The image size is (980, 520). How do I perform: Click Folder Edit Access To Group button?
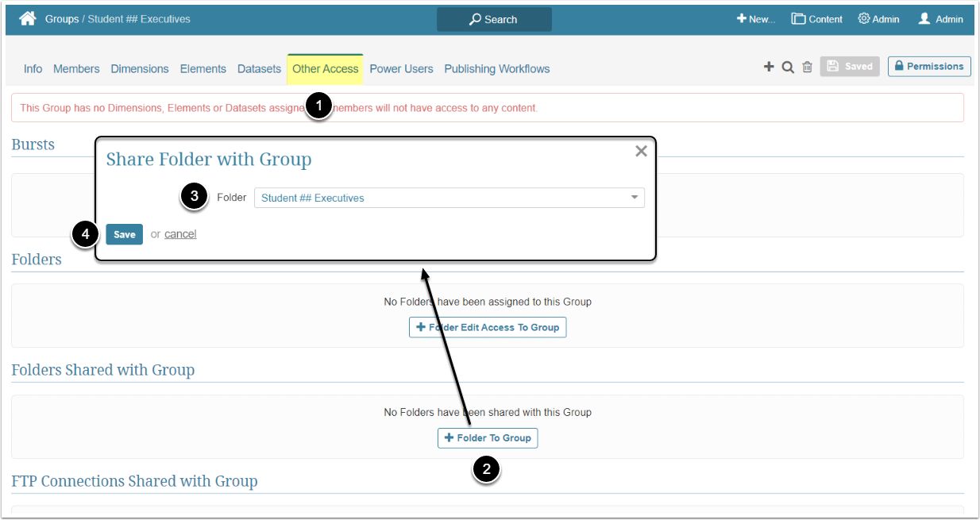[x=488, y=327]
